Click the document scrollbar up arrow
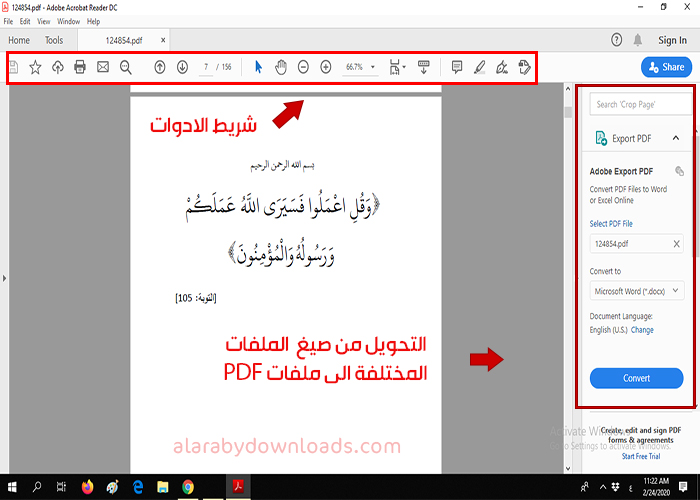This screenshot has height=500, width=700. [x=568, y=89]
